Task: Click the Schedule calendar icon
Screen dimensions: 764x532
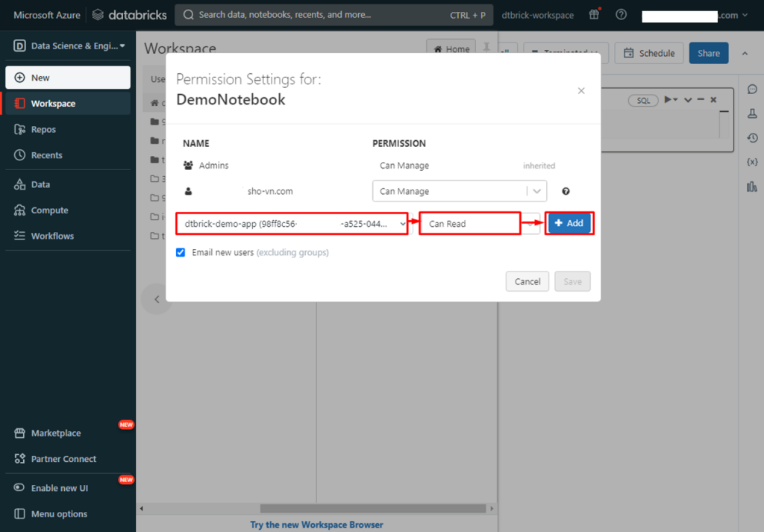Action: [x=629, y=53]
